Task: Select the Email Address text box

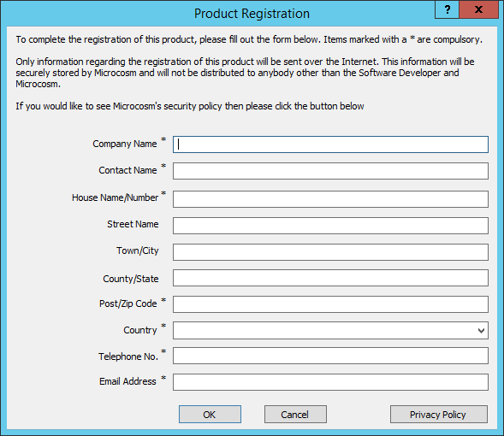Action: point(330,382)
